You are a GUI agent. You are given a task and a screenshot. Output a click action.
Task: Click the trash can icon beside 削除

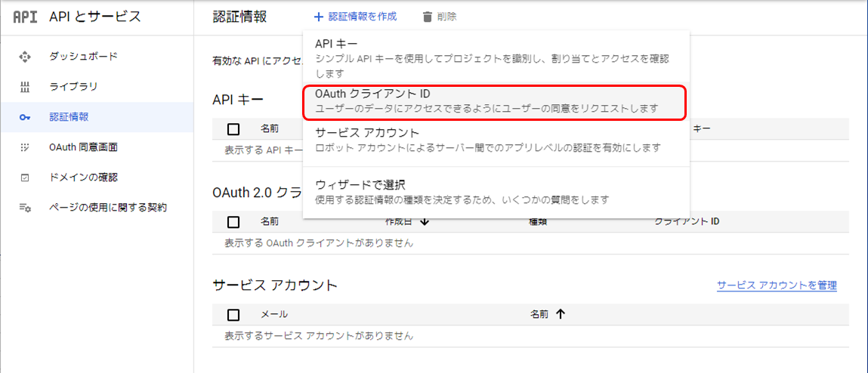427,17
